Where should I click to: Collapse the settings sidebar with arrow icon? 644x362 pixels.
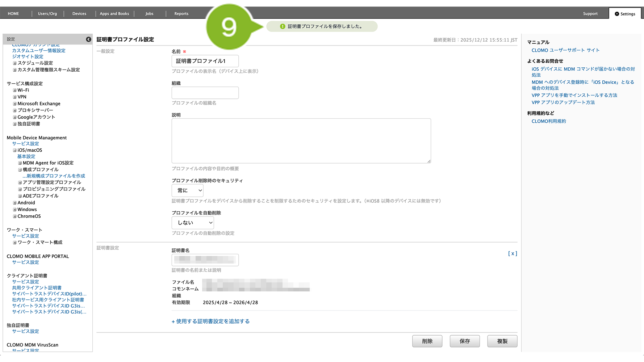[x=88, y=39]
